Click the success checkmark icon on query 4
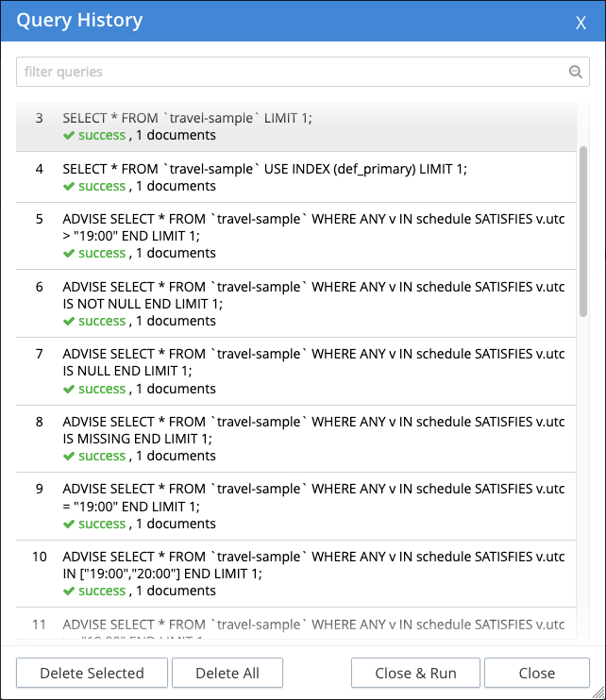Viewport: 606px width, 700px height. pyautogui.click(x=69, y=187)
